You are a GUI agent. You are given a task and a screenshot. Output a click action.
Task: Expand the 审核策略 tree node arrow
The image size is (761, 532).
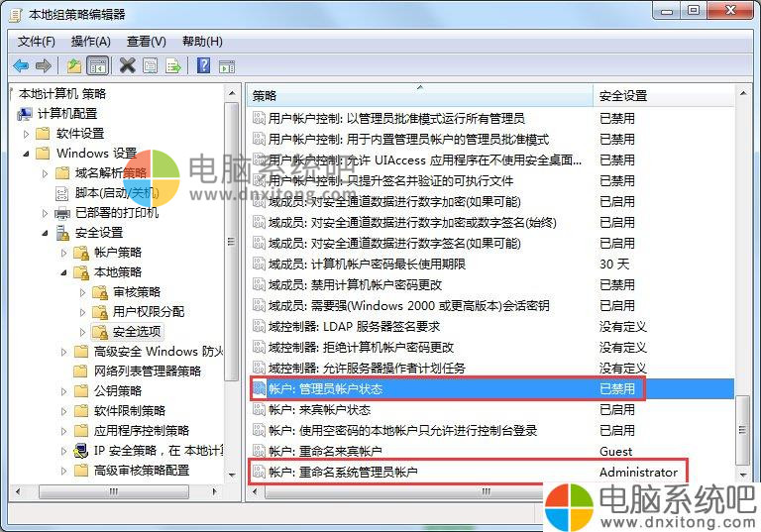click(83, 292)
